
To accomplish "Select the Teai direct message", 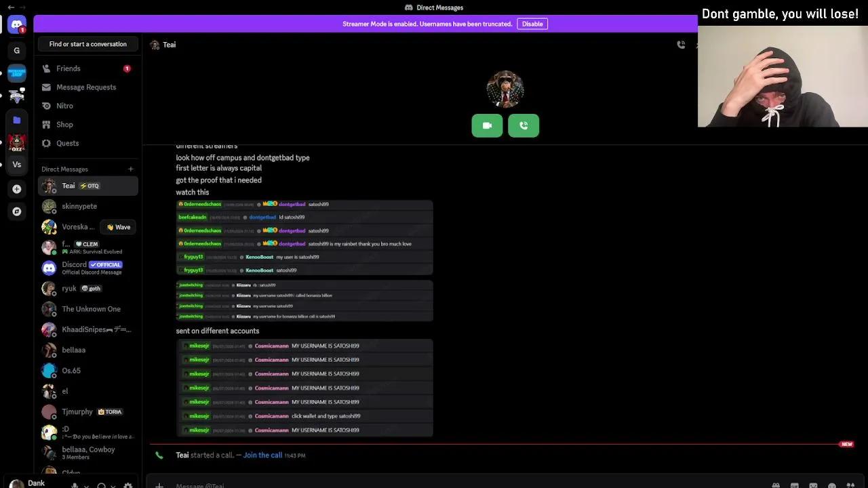I will tap(88, 186).
